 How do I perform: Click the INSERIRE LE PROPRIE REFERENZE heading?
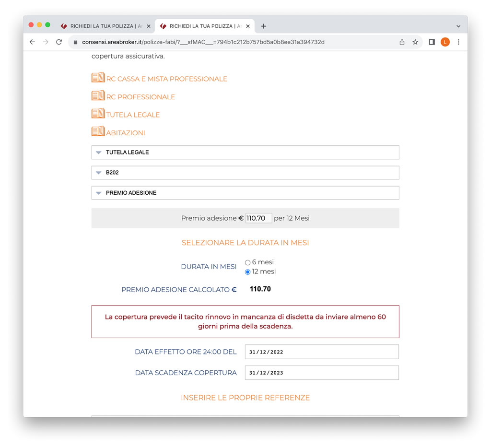(245, 398)
